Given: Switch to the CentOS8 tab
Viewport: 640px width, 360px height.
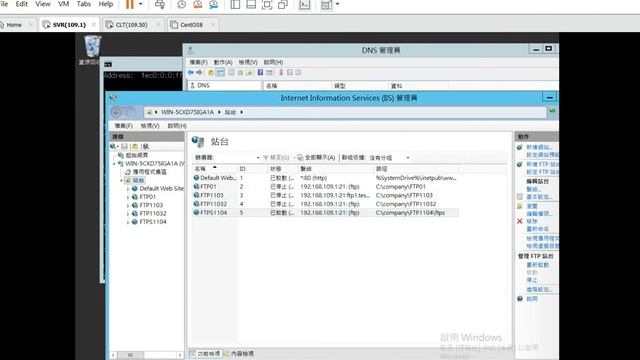Looking at the screenshot, I should tap(191, 25).
